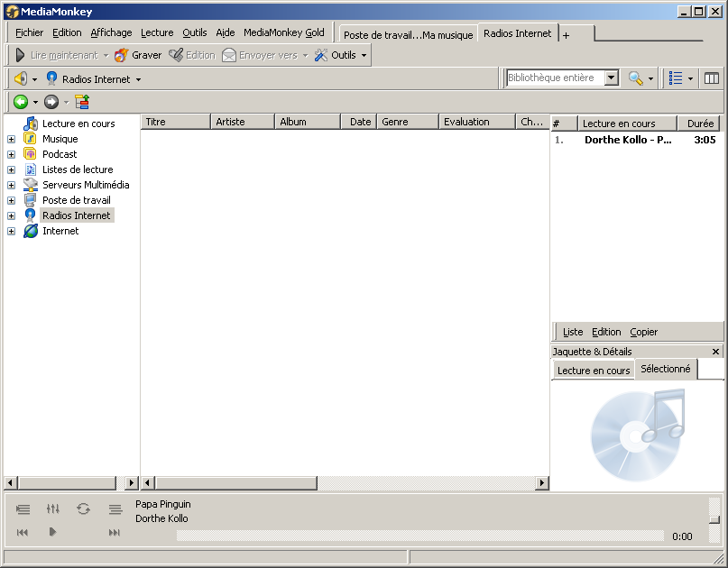Open the Affichage menu
Viewport: 728px width, 568px height.
coord(111,32)
